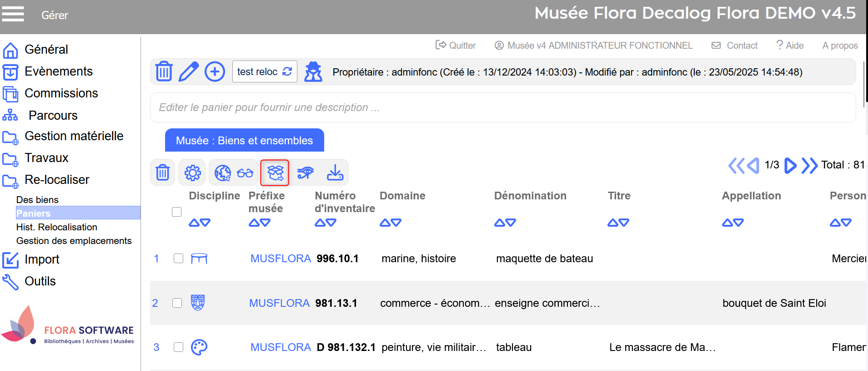
Task: Click the Quitter link
Action: coord(456,46)
